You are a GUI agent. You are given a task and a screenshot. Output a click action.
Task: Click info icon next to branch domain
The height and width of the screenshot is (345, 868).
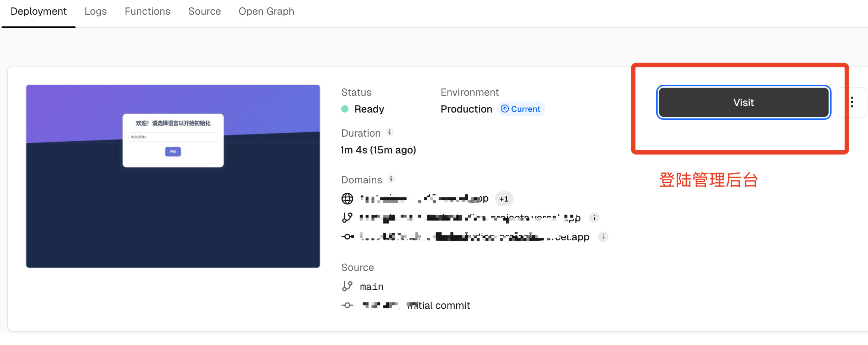594,218
